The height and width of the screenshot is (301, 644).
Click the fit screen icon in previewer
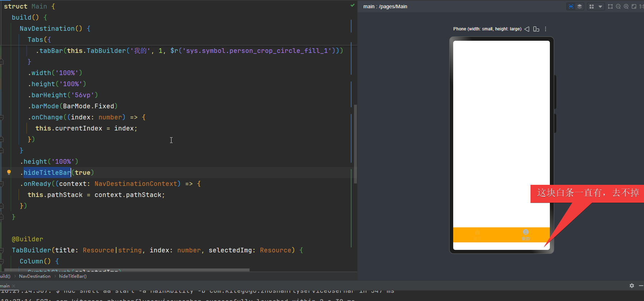pos(634,6)
